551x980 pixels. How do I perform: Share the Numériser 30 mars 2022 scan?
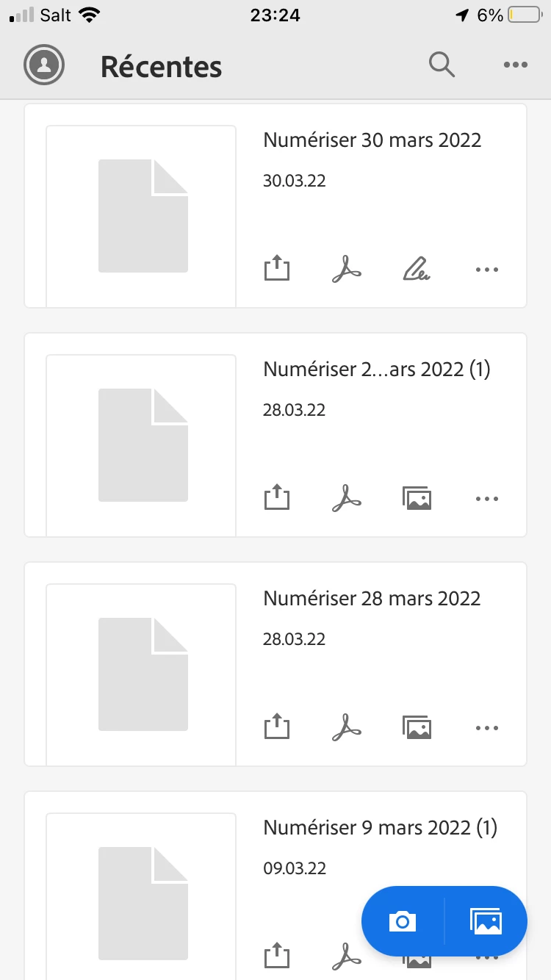pyautogui.click(x=277, y=269)
